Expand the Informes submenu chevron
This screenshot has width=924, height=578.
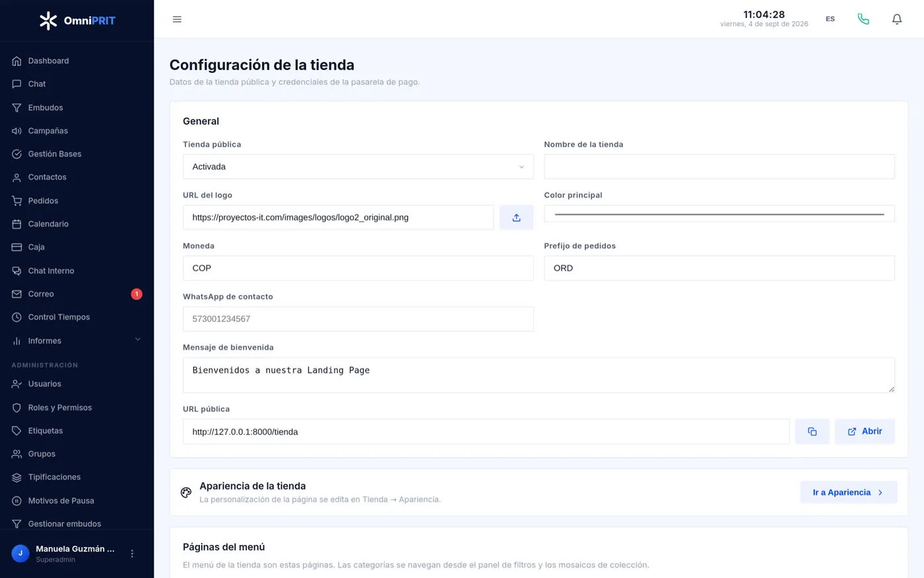pyautogui.click(x=138, y=340)
